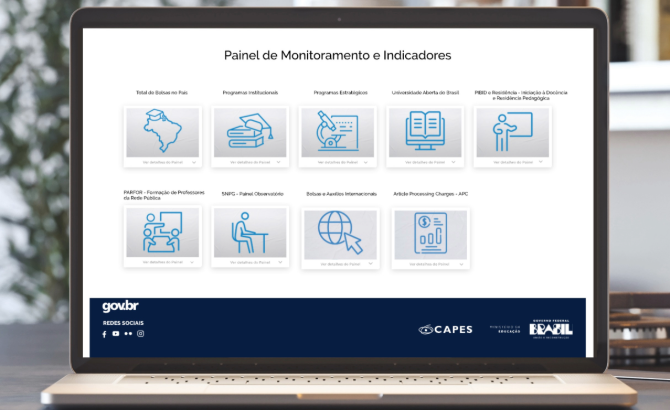Open the Programas Institucionais graduation cap icon
The height and width of the screenshot is (410, 670).
[249, 131]
